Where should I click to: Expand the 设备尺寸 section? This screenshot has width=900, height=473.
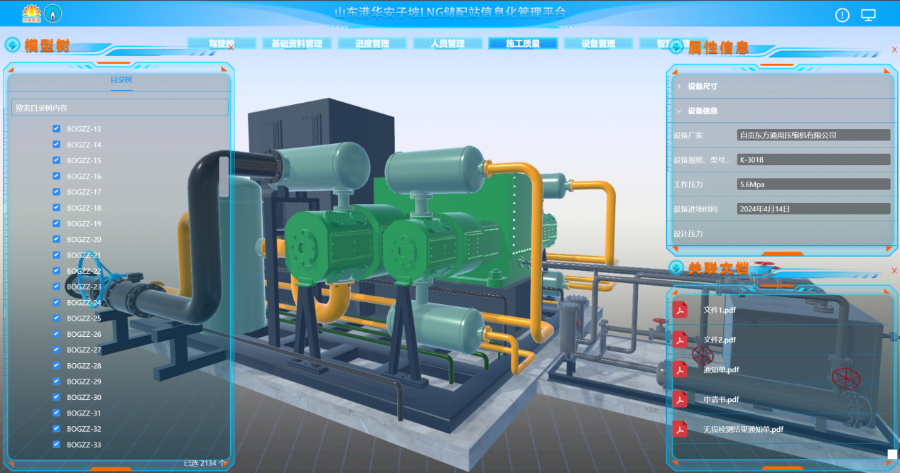678,87
